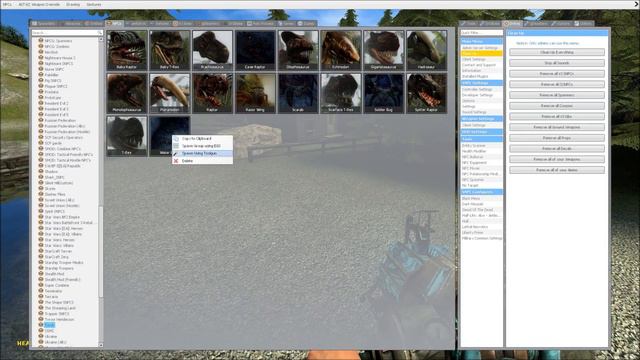Image resolution: width=640 pixels, height=360 pixels.
Task: Select the Soldier Bug spawn icon
Action: pyautogui.click(x=384, y=93)
